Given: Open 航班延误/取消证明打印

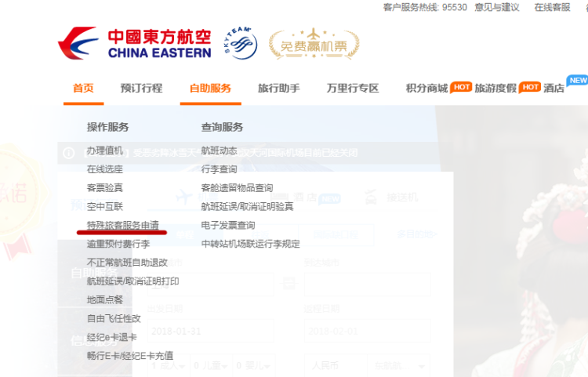Looking at the screenshot, I should [132, 281].
